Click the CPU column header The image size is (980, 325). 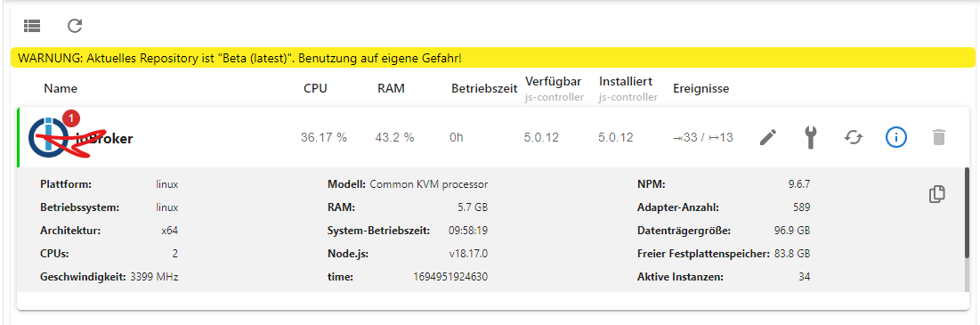(x=315, y=89)
